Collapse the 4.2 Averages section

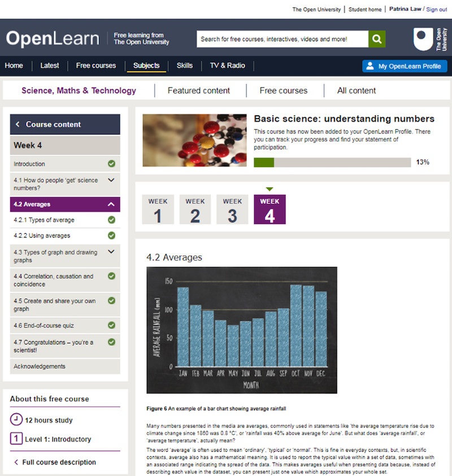click(111, 204)
